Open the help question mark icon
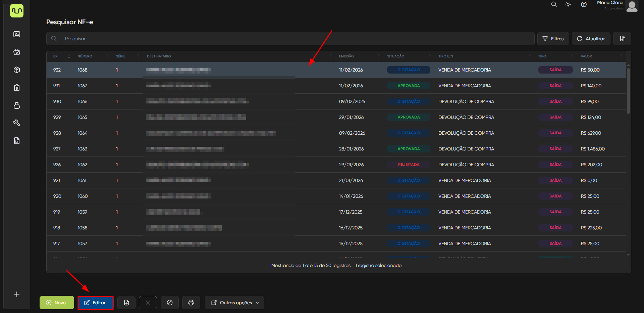 pyautogui.click(x=584, y=5)
